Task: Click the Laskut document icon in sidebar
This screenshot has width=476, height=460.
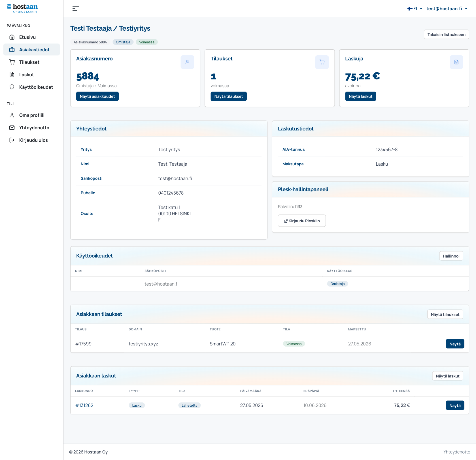Action: tap(12, 75)
